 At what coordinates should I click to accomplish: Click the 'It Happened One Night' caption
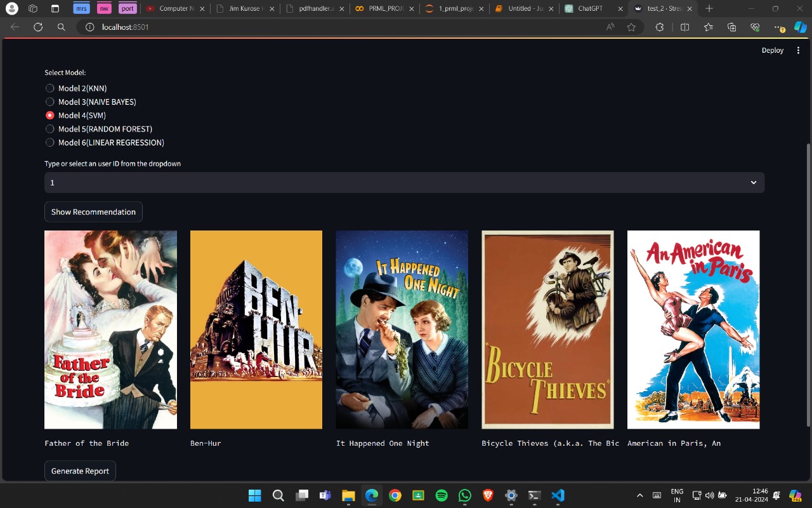pos(383,443)
